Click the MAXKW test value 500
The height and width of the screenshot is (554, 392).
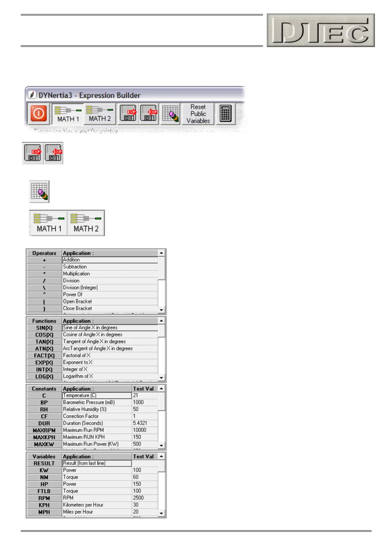tap(145, 444)
